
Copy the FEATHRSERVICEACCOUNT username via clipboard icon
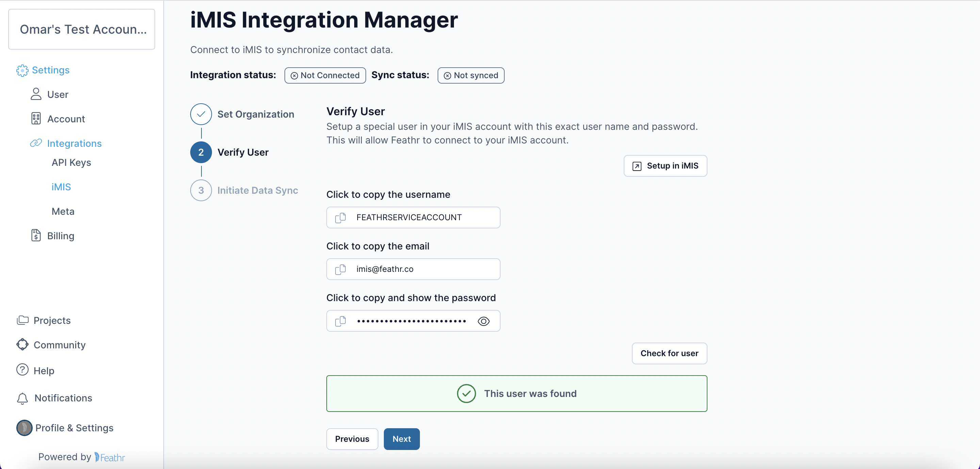[x=341, y=218]
